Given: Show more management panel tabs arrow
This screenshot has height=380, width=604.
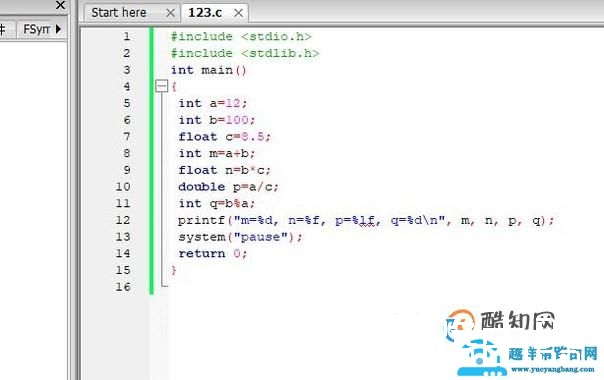Looking at the screenshot, I should 58,29.
